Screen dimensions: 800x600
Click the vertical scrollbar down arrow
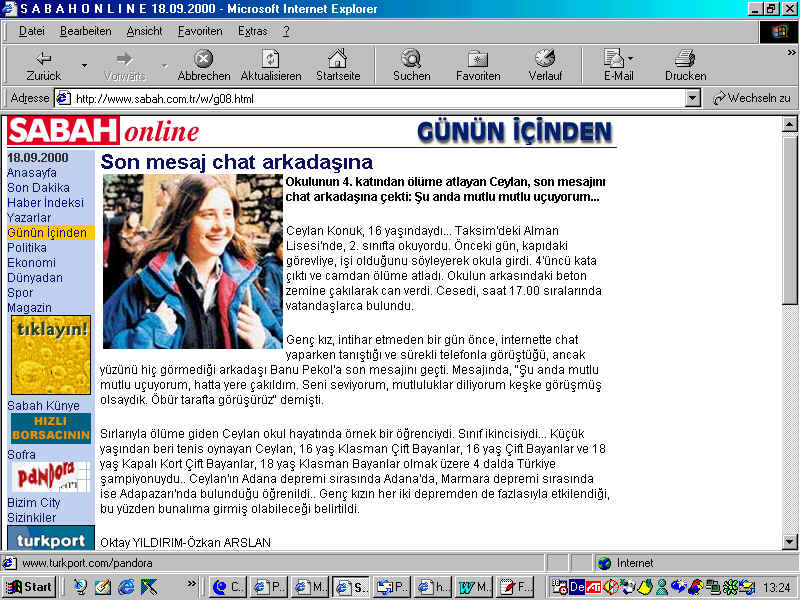tap(790, 542)
